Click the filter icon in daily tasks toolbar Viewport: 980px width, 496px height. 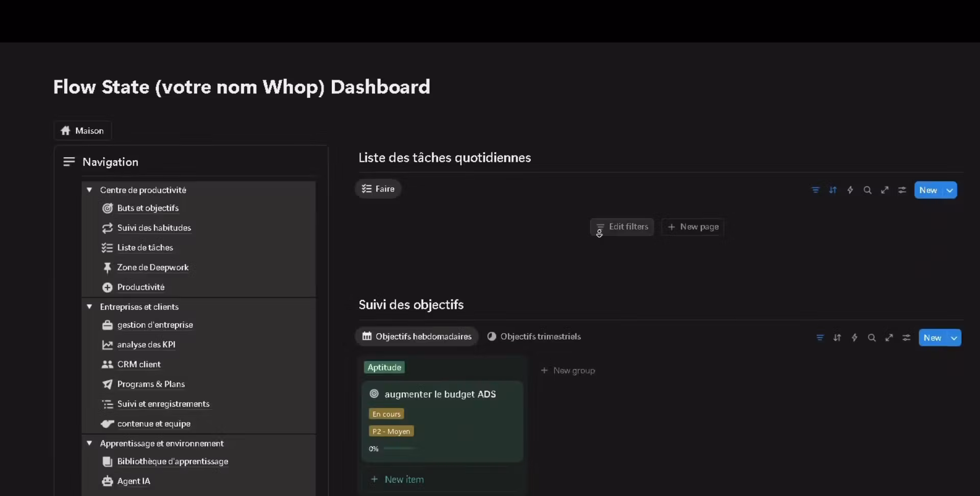point(815,190)
